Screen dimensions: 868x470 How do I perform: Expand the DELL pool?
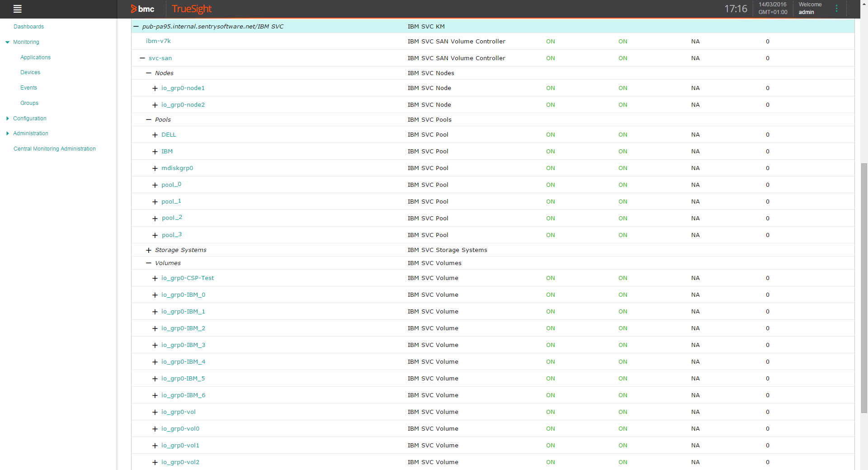(155, 135)
